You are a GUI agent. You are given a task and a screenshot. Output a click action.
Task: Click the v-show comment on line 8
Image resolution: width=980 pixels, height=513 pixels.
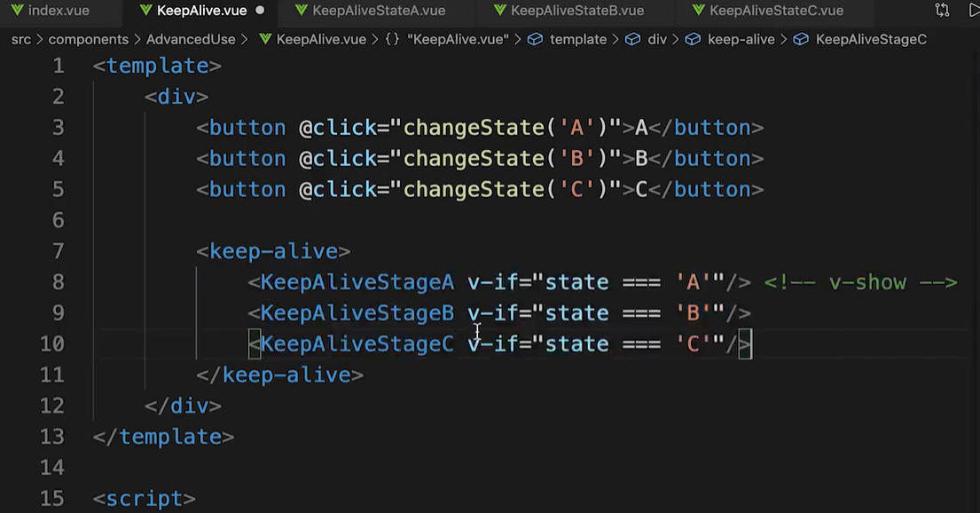860,282
